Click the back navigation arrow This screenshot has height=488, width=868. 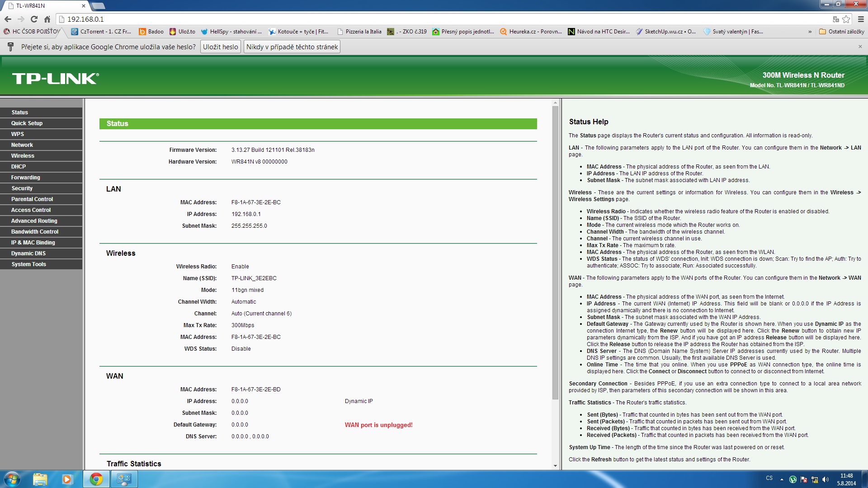tap(8, 19)
